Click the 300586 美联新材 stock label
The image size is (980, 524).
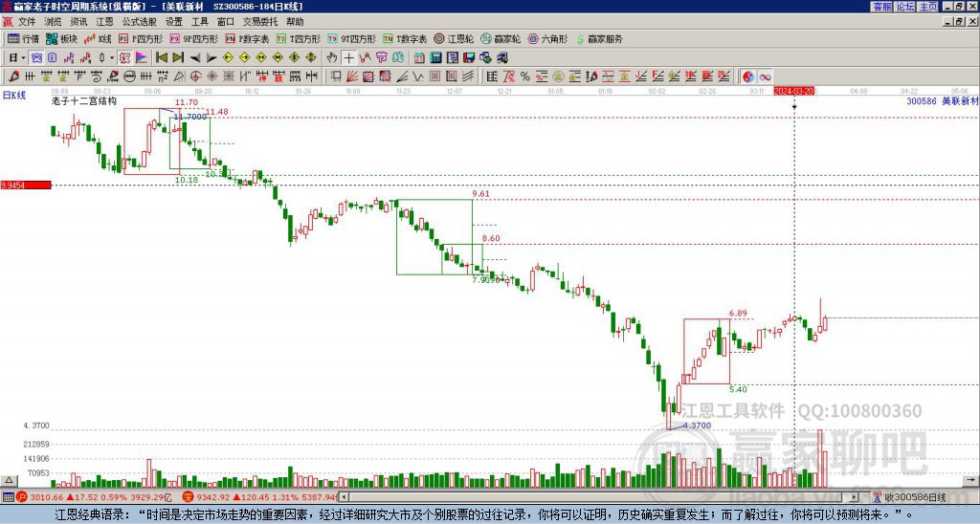(942, 100)
